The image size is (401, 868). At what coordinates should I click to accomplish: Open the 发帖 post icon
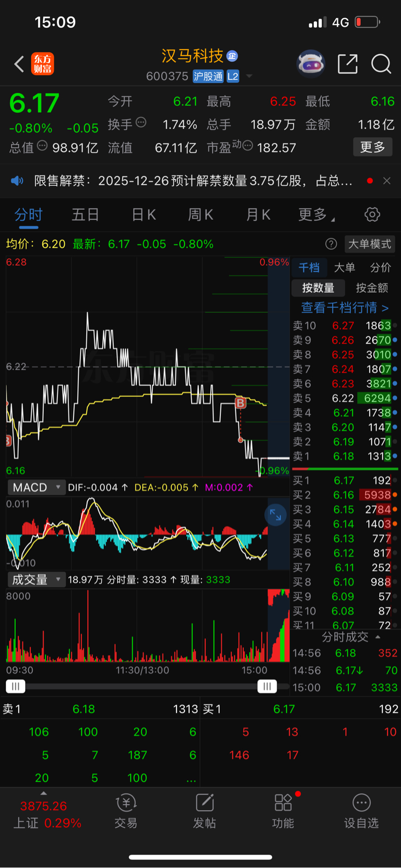tap(204, 812)
